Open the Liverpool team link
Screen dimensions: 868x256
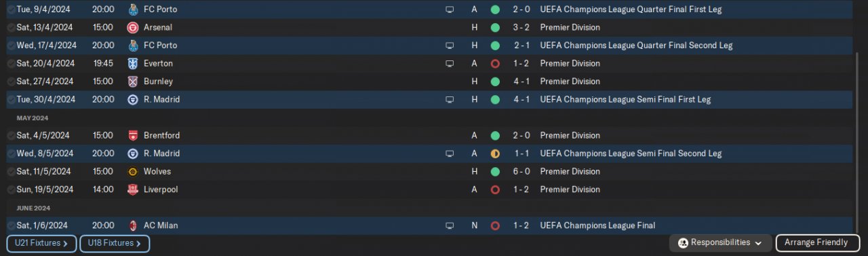click(x=161, y=189)
